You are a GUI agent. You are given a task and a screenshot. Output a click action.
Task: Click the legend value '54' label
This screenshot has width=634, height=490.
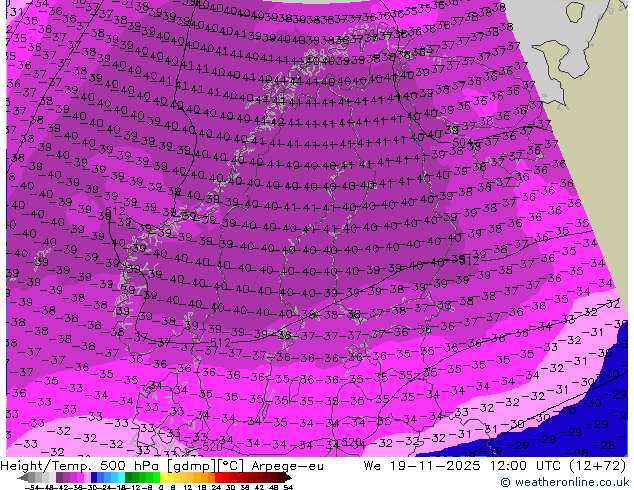point(287,487)
